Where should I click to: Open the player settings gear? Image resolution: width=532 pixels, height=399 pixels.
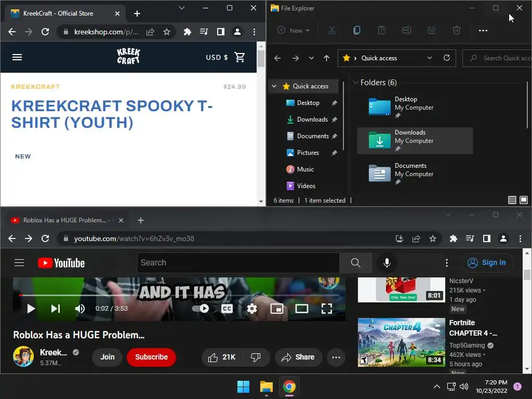click(252, 309)
